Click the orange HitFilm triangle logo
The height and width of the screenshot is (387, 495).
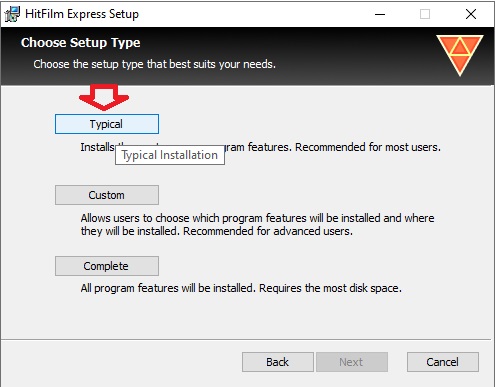[460, 55]
